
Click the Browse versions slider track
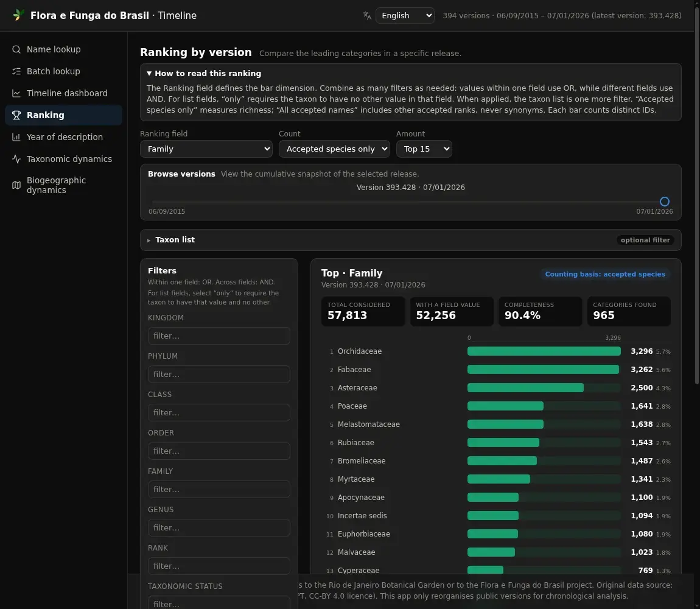click(410, 202)
